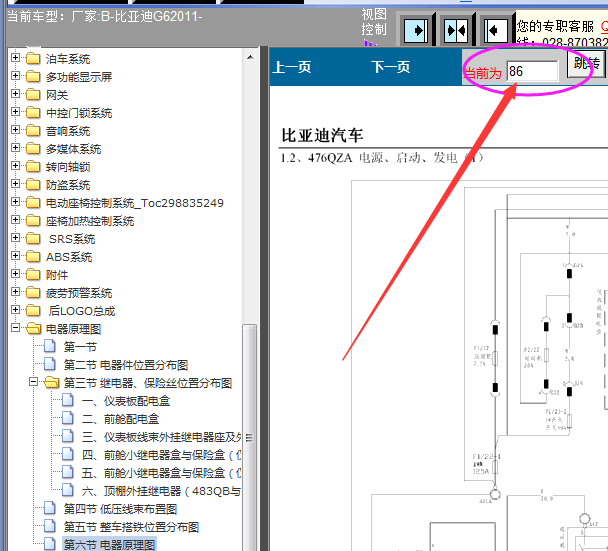This screenshot has height=551, width=608.
Task: Expand the 泊车系统 tree node
Action: tap(15, 58)
